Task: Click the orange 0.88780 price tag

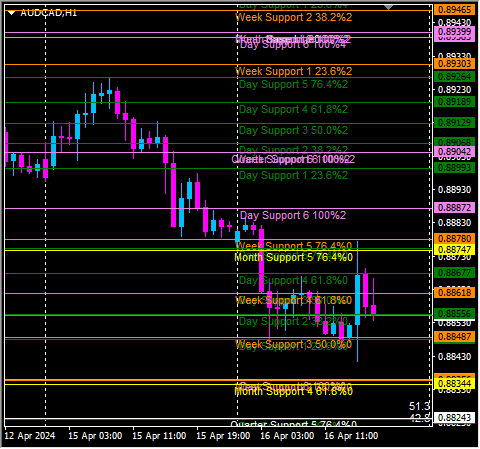Action: pos(454,239)
